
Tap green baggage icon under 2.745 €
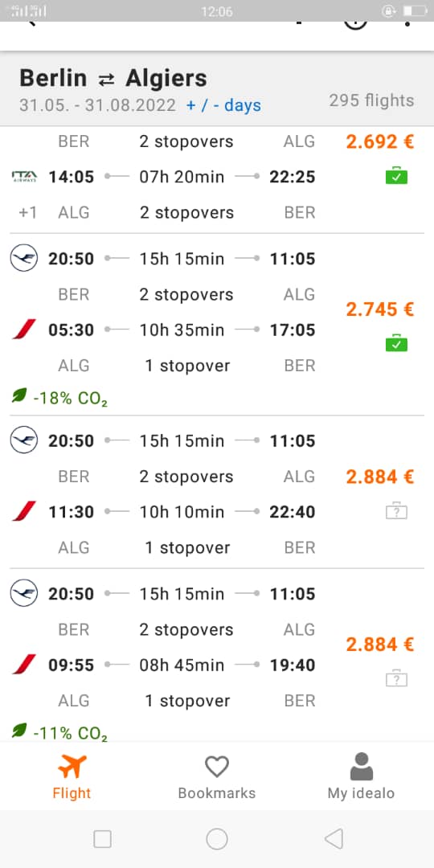pos(396,343)
